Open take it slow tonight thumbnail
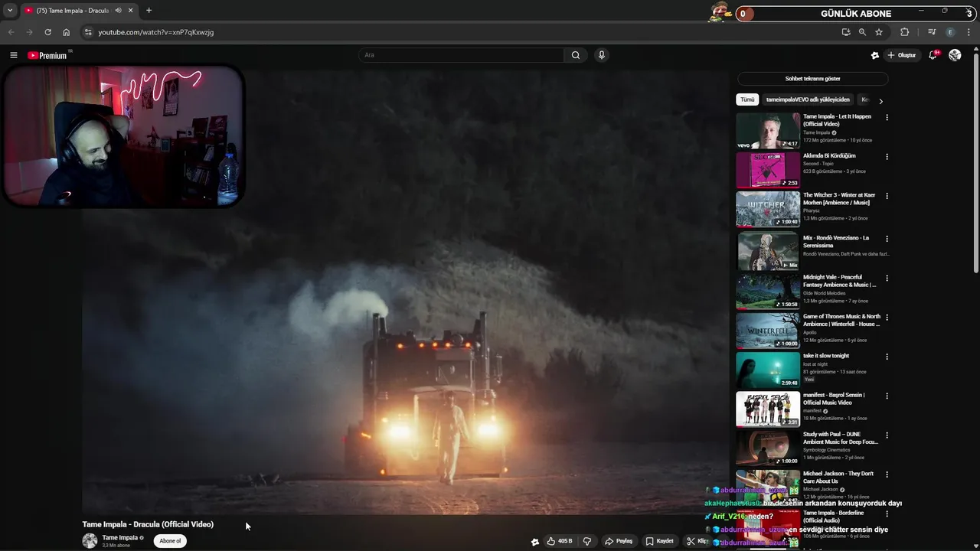Screen dimensions: 980x551 pyautogui.click(x=768, y=370)
